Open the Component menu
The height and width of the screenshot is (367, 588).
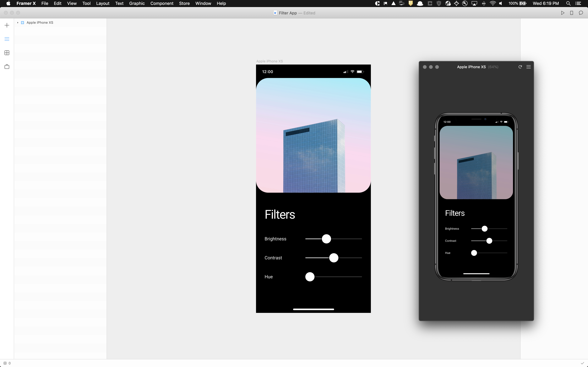click(162, 3)
